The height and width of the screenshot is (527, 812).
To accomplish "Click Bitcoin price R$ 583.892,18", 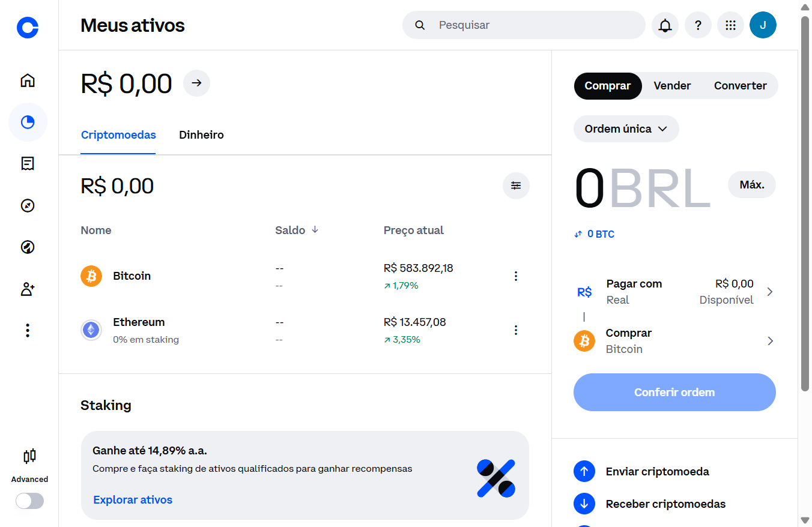I will click(419, 268).
